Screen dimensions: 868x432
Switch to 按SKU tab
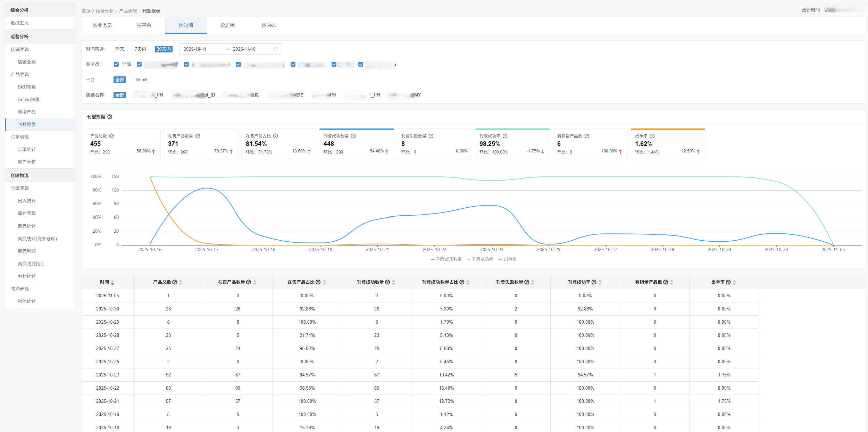click(x=269, y=25)
